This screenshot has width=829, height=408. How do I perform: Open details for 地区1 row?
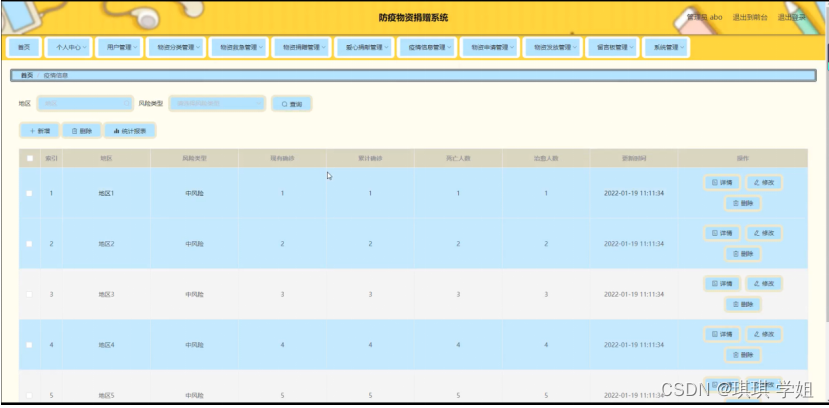[722, 182]
